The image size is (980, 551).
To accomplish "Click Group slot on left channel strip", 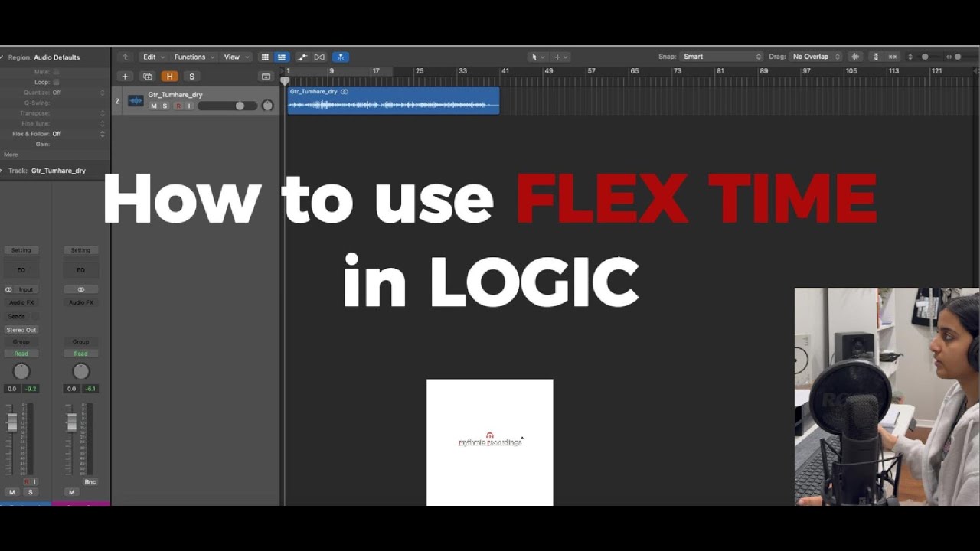I will pos(21,342).
